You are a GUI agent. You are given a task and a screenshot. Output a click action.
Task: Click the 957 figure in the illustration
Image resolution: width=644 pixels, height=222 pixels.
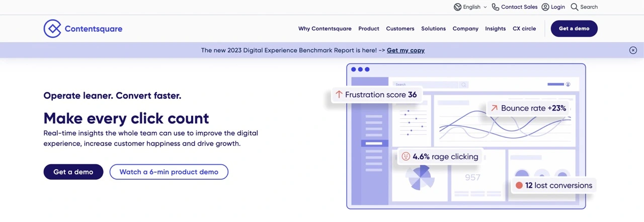click(x=473, y=177)
